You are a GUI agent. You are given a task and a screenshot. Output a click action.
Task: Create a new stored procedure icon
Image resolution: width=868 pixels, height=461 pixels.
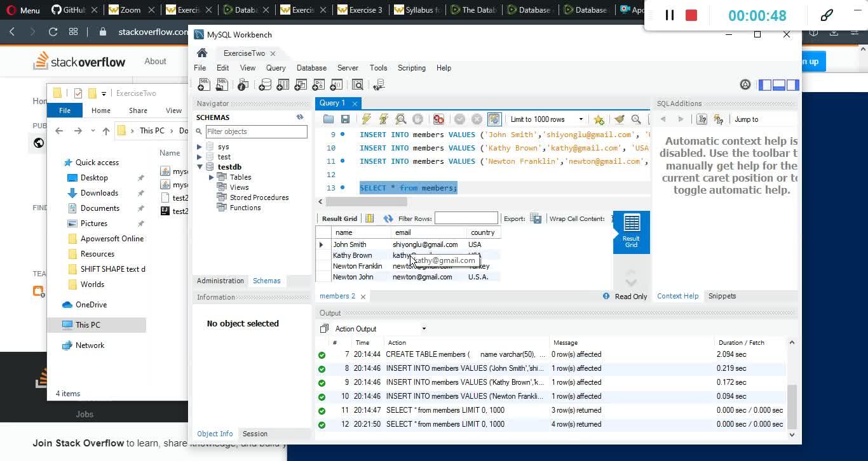point(318,84)
